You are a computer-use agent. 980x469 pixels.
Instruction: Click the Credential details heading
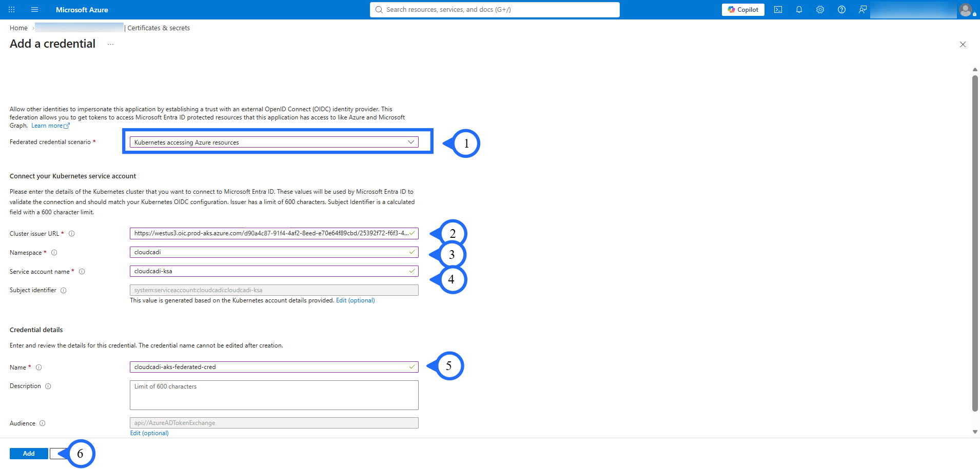(36, 330)
